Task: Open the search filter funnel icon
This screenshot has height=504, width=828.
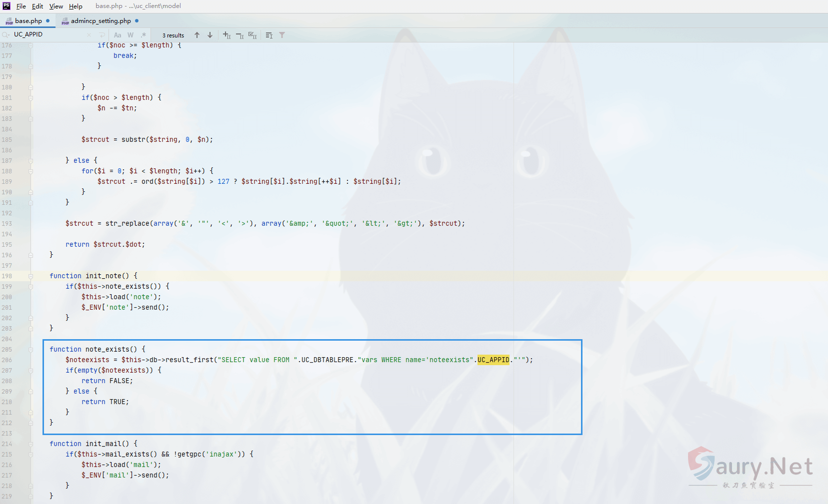Action: point(282,35)
